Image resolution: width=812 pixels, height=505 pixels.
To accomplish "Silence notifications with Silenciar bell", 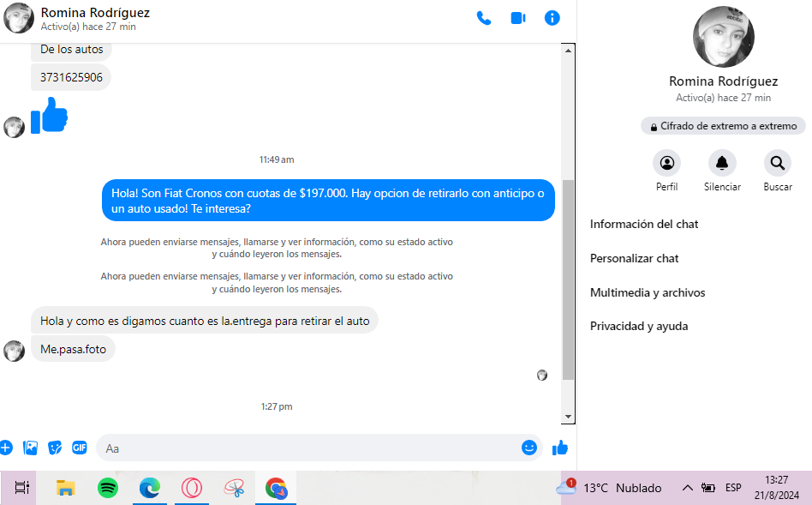I will (722, 163).
